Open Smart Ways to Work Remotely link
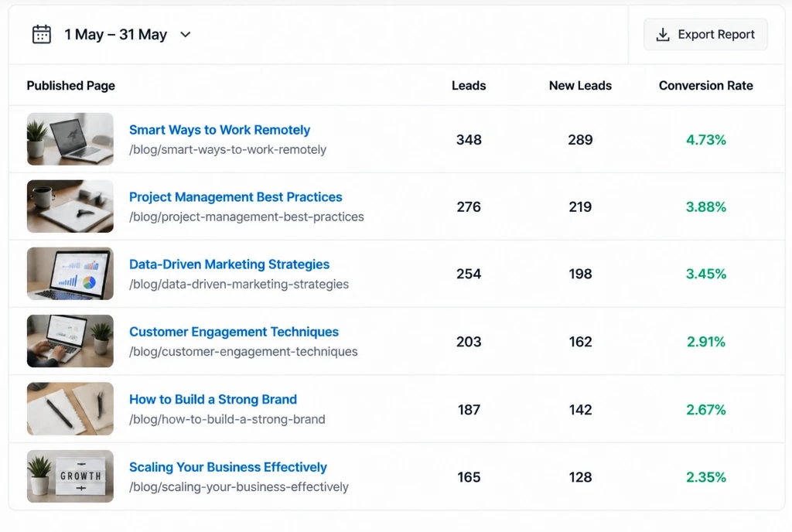The height and width of the screenshot is (532, 792). pyautogui.click(x=220, y=130)
